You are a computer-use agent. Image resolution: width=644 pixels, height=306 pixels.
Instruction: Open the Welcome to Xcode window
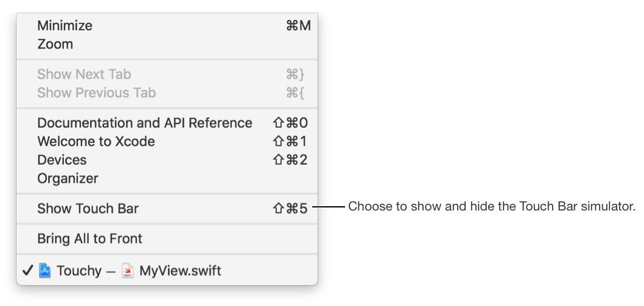pyautogui.click(x=96, y=142)
